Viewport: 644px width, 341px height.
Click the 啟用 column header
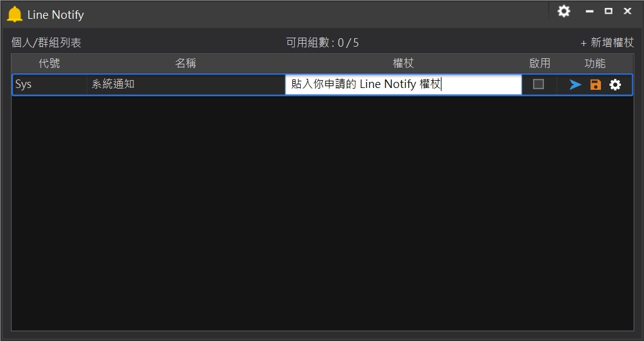pyautogui.click(x=539, y=63)
